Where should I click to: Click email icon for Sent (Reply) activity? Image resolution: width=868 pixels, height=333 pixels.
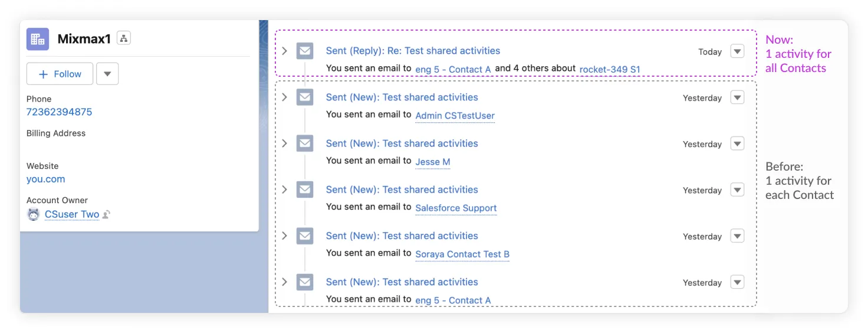click(x=305, y=51)
